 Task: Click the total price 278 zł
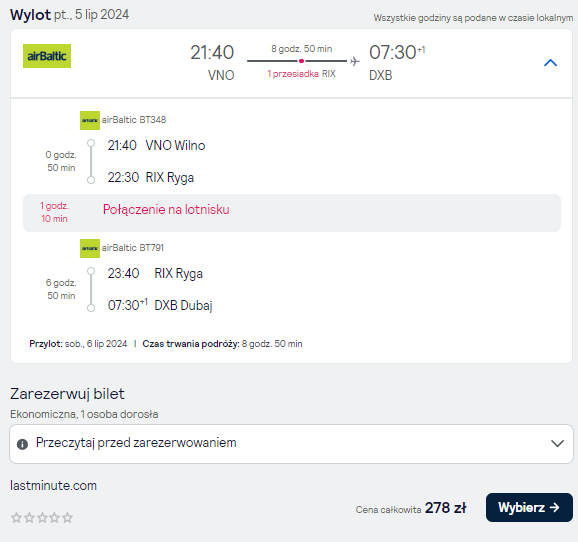coord(445,508)
